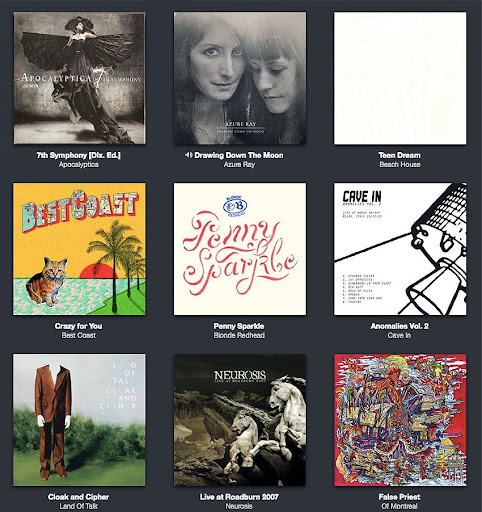Open the Best Coast cat album cover
The image size is (482, 512).
[x=79, y=249]
